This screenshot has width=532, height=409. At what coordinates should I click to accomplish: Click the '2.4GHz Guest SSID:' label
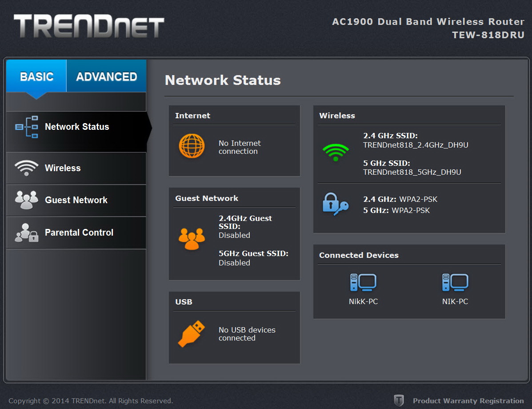tap(245, 222)
